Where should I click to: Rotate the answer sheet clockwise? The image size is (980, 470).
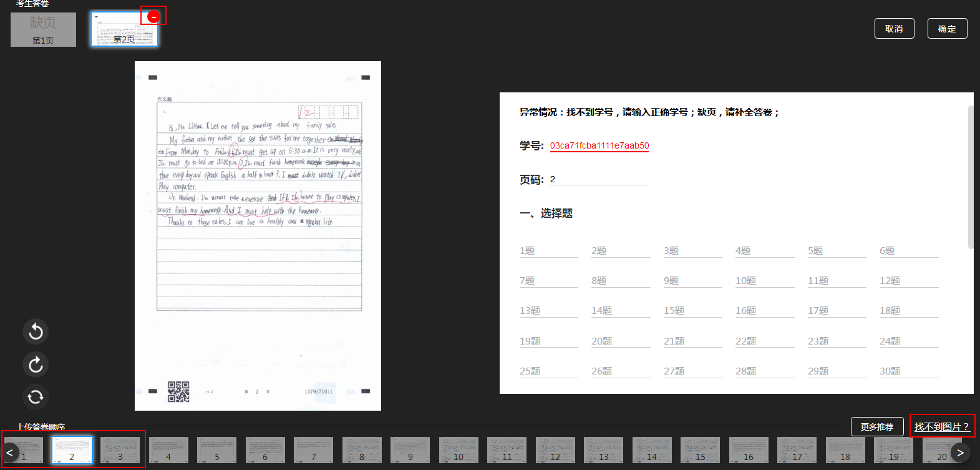coord(36,365)
